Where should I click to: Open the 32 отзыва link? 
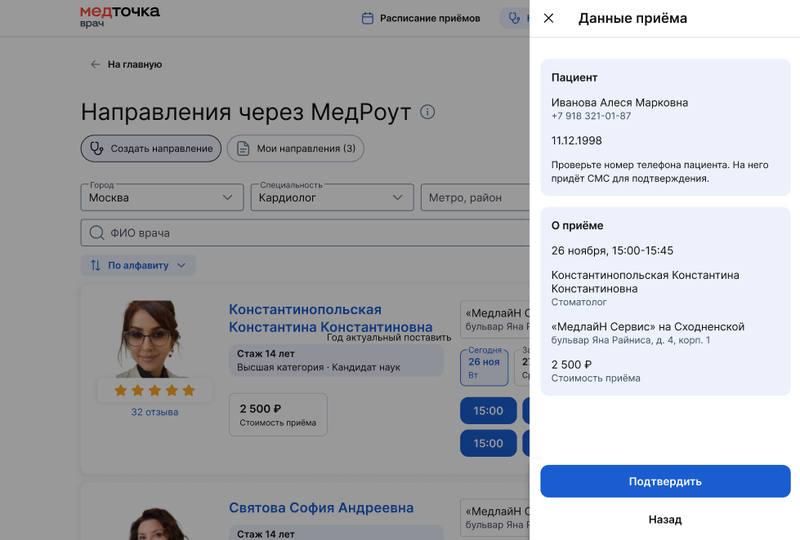point(155,412)
